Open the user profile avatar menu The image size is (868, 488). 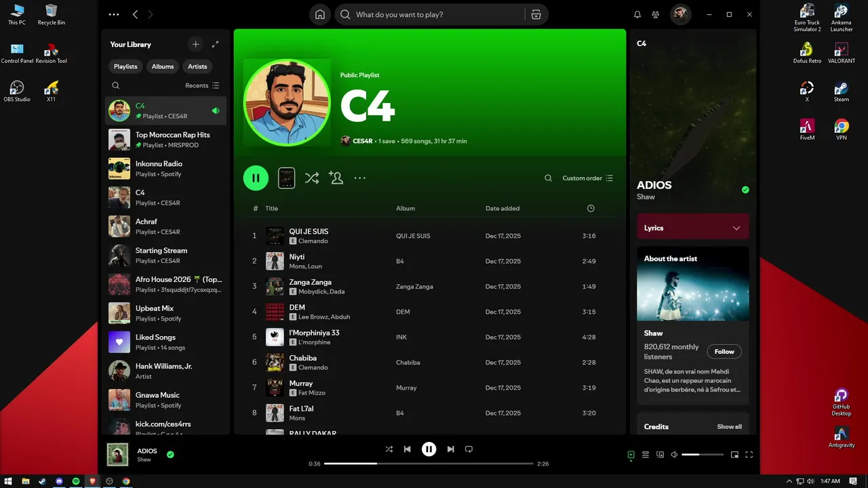click(680, 14)
